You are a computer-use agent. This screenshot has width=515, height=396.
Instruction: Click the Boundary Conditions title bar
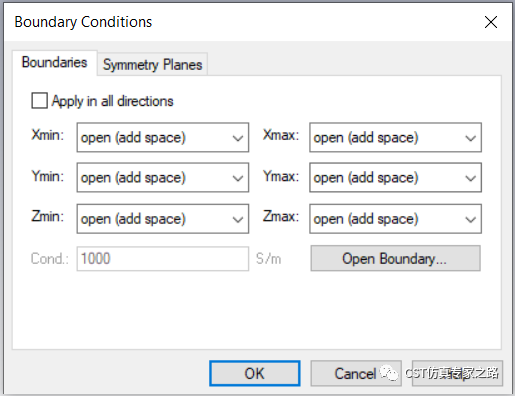[233, 22]
